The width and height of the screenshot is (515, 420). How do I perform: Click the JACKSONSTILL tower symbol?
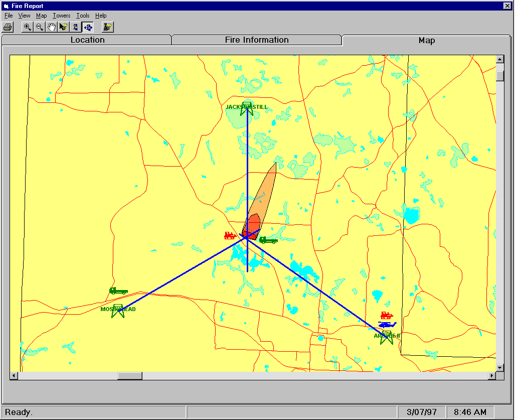[247, 109]
